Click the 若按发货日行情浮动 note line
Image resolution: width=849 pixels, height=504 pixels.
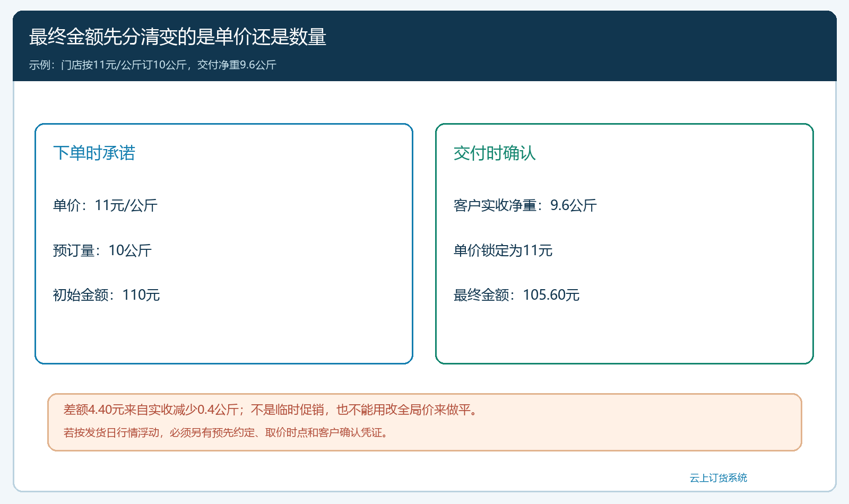click(x=227, y=432)
